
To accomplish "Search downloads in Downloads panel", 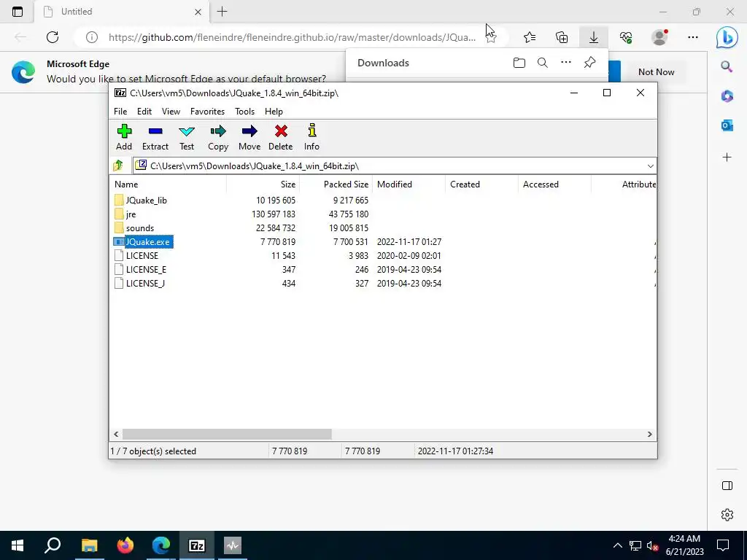I will point(543,63).
